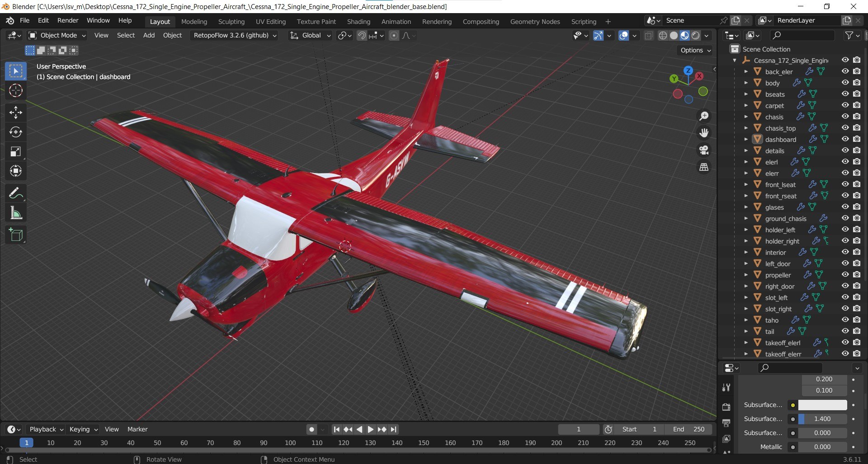
Task: Jump to the timeline end frame
Action: coord(393,430)
